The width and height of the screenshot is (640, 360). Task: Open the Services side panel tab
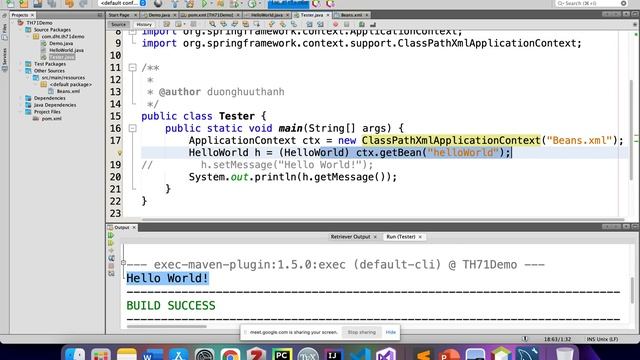[4, 60]
